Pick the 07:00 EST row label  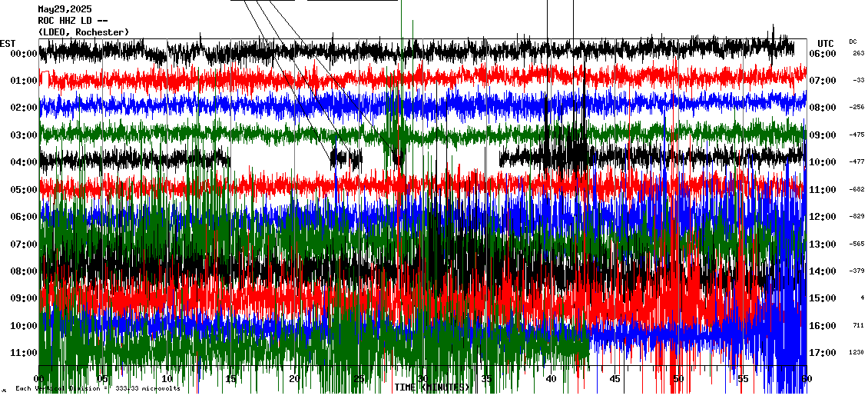pos(24,244)
